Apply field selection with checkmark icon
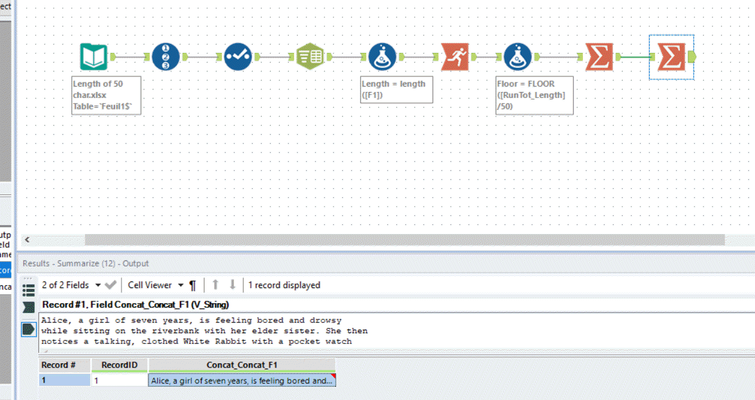The image size is (755, 400). point(110,285)
